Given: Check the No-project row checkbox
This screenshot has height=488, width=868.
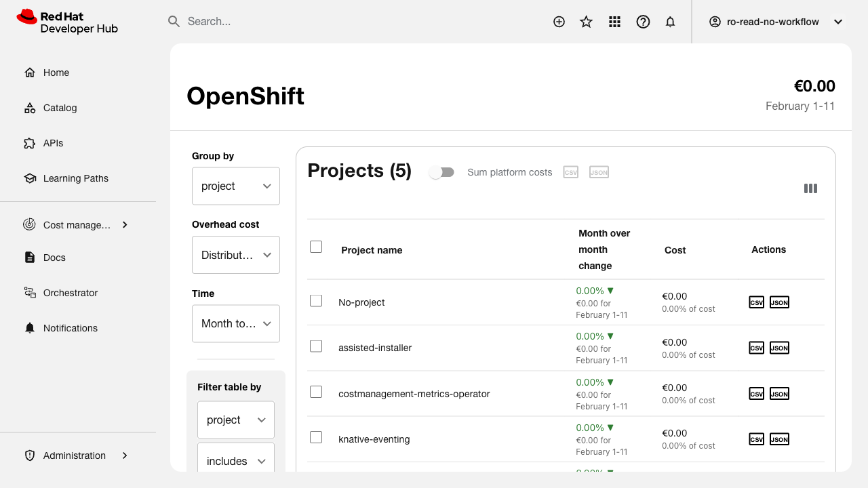Looking at the screenshot, I should coord(316,300).
